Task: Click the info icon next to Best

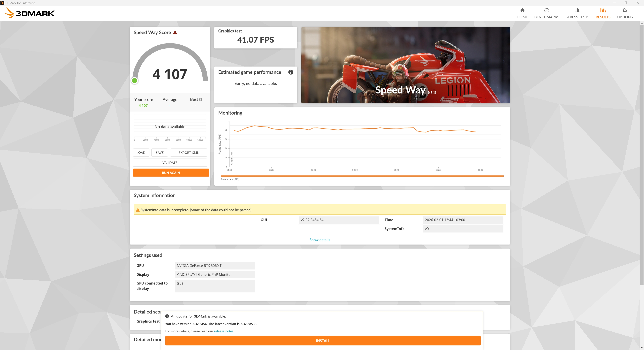Action: pos(201,99)
